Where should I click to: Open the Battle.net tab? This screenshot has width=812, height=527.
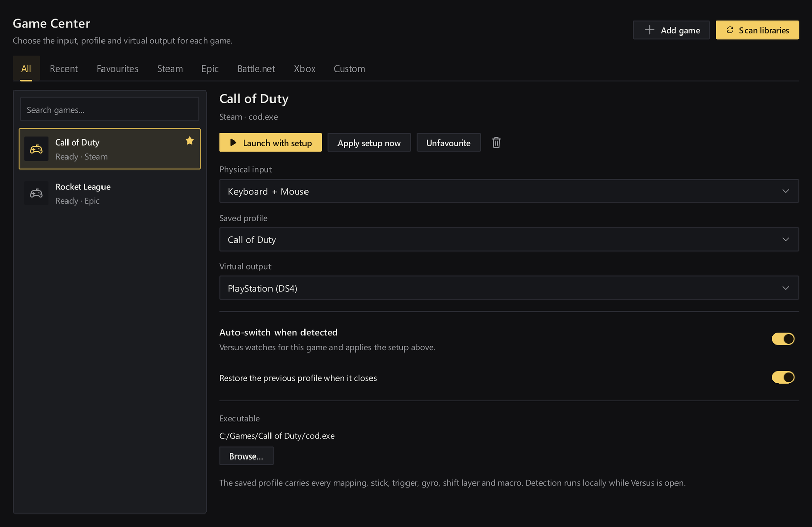tap(256, 68)
